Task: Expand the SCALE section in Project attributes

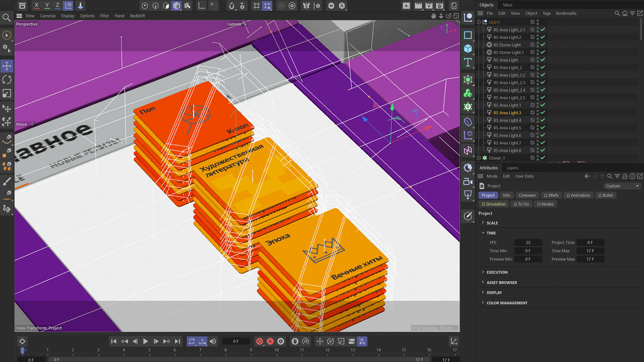Action: (492, 223)
